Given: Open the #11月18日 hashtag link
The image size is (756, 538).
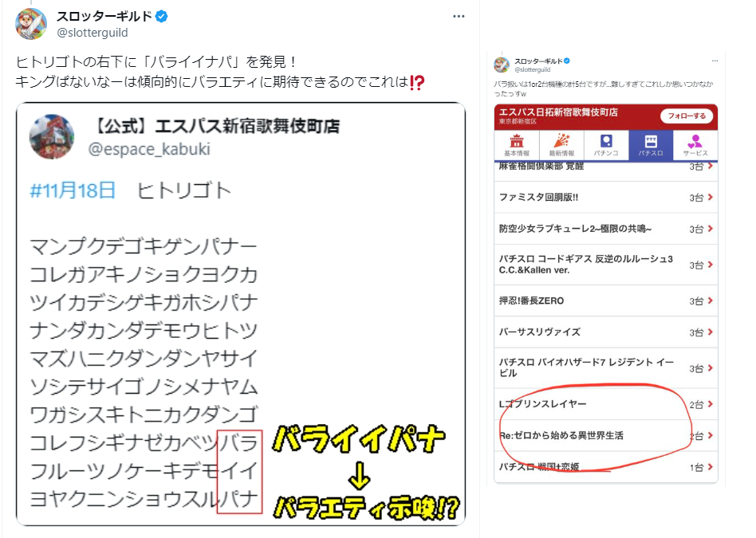Looking at the screenshot, I should pyautogui.click(x=73, y=190).
